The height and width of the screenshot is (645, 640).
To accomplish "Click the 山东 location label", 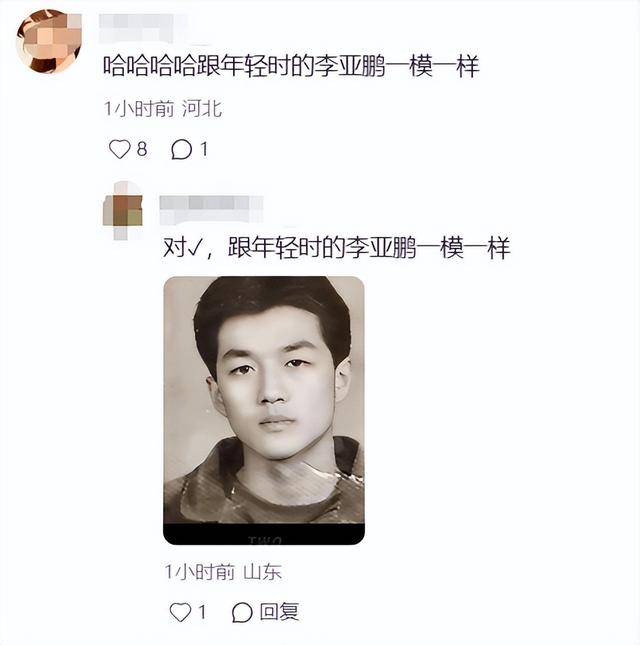I will click(x=262, y=572).
